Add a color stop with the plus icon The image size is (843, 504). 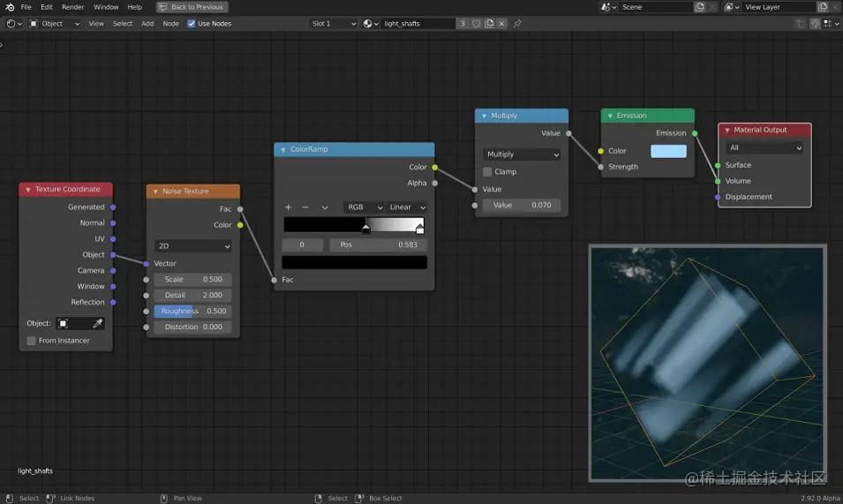click(x=288, y=207)
